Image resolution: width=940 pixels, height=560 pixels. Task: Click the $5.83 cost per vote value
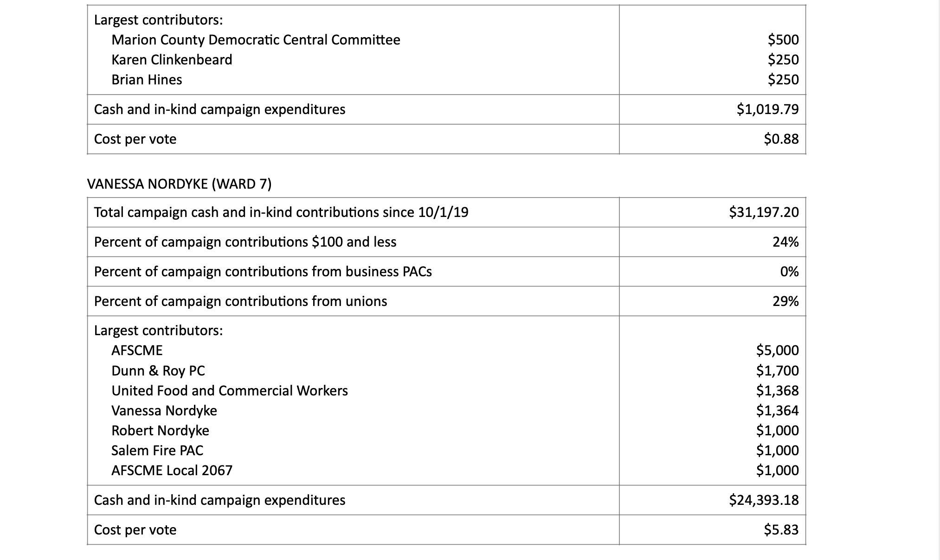coord(781,530)
